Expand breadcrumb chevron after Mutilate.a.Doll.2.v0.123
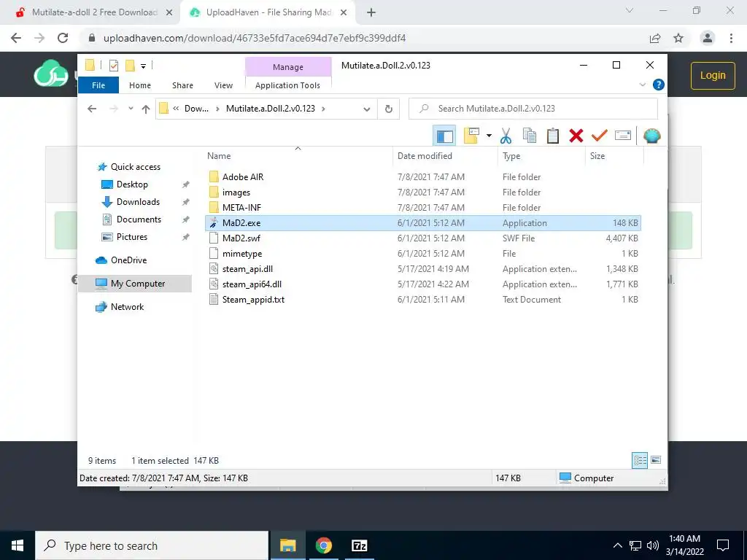This screenshot has width=747, height=560. (x=323, y=109)
